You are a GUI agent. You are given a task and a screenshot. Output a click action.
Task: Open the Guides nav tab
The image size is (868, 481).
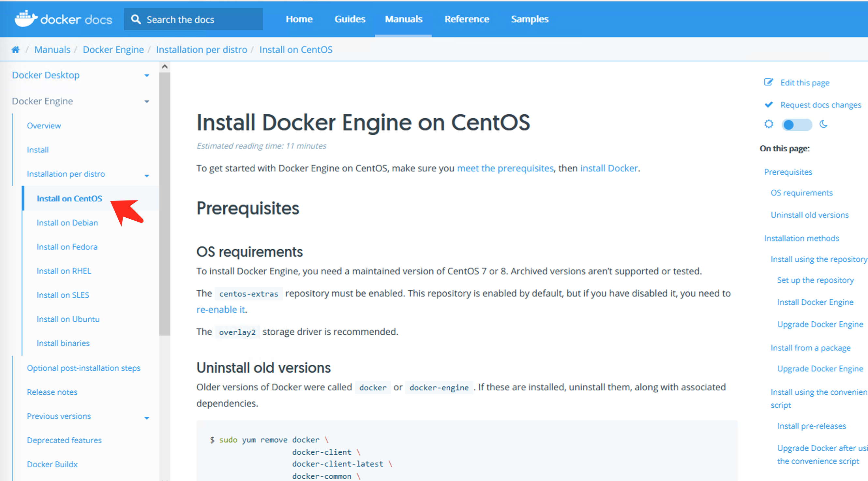[x=350, y=19]
